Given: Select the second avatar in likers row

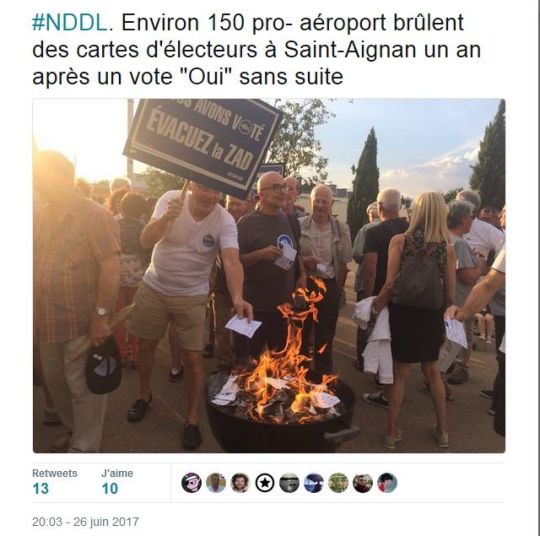Looking at the screenshot, I should coord(216,483).
